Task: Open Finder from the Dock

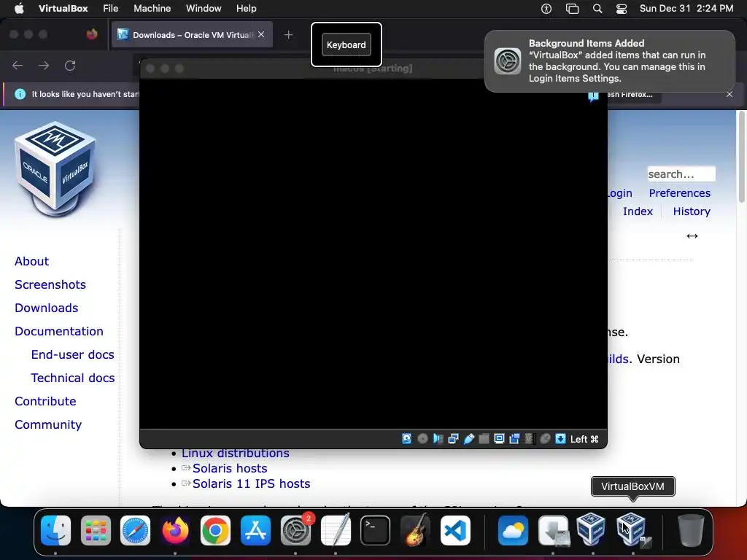Action: (55, 530)
